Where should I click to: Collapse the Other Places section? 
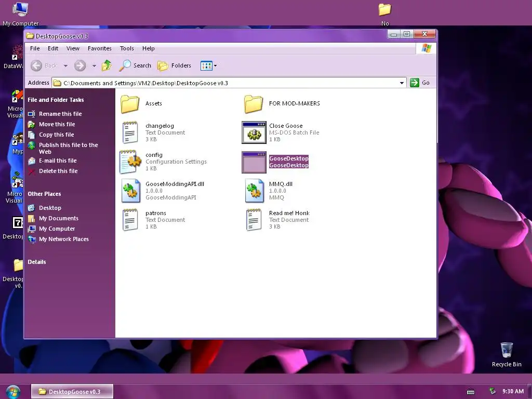click(45, 194)
